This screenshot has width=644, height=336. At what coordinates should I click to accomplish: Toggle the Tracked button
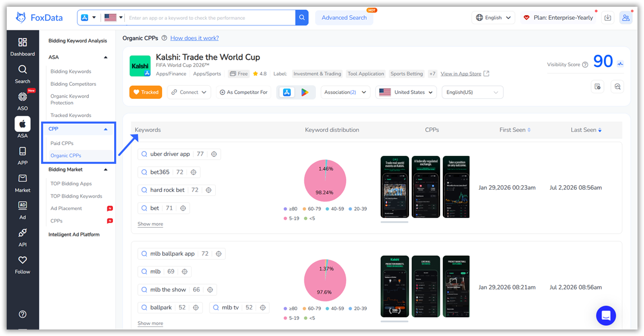(x=146, y=93)
